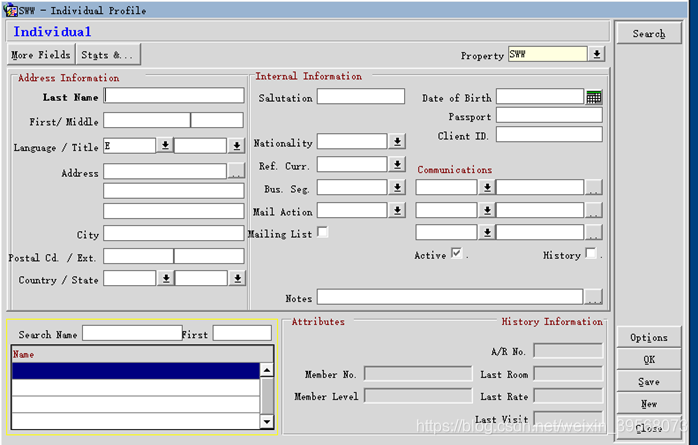Screen dimensions: 698x445
Task: Open the Date of Birth calendar picker
Action: [x=594, y=97]
